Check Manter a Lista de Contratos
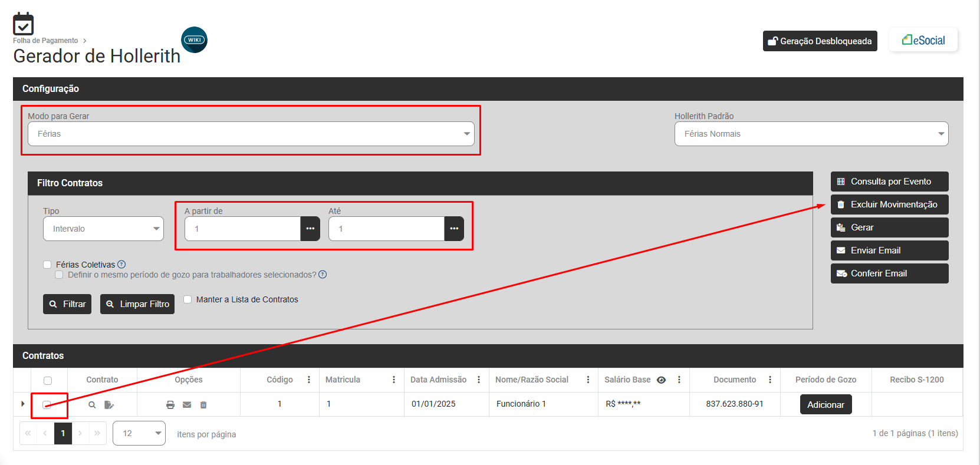Screen dimensions: 980x465 point(188,299)
